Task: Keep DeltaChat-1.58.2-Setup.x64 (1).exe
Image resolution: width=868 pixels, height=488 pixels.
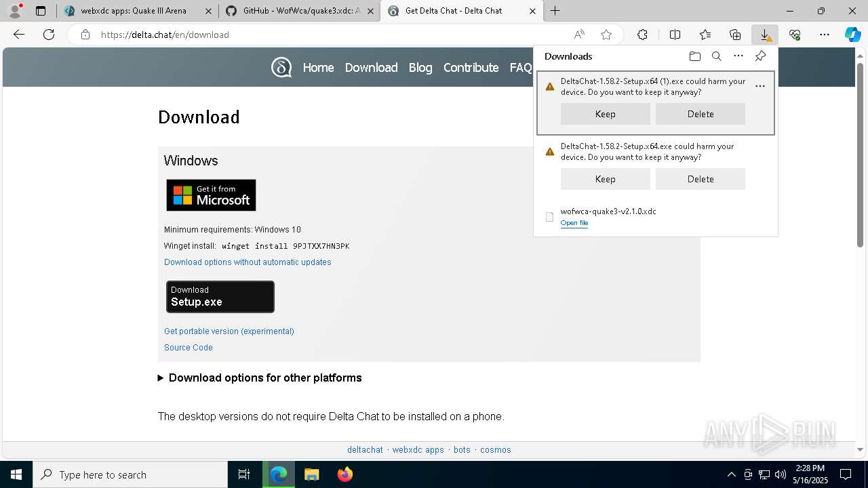Action: (605, 114)
